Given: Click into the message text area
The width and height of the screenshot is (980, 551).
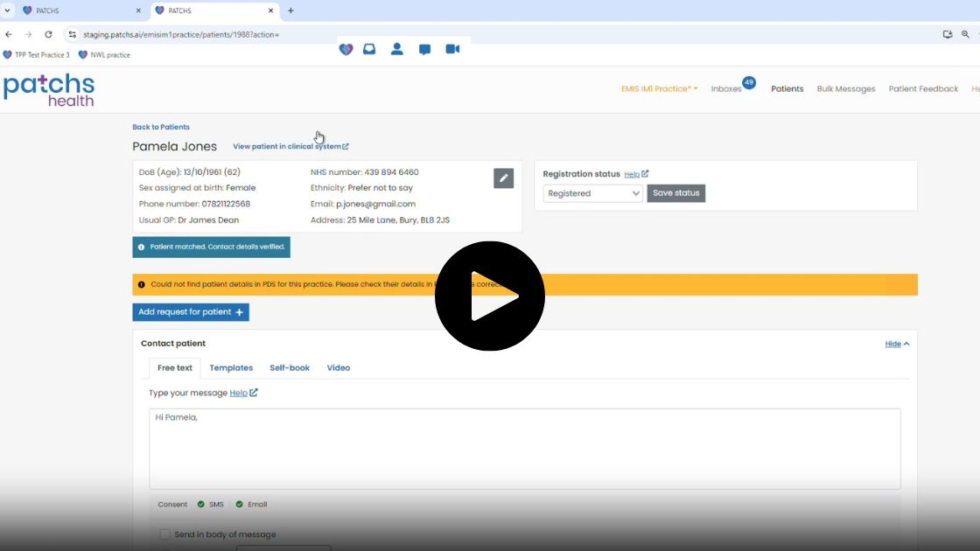Looking at the screenshot, I should (525, 449).
